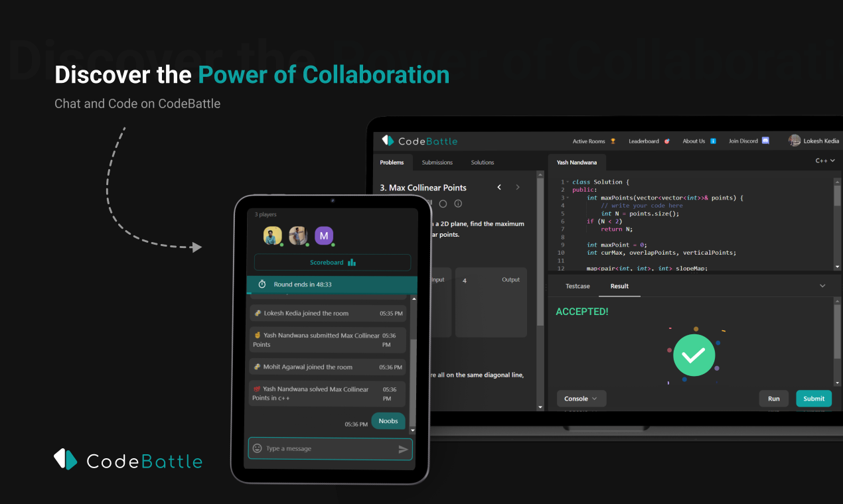Collapse the code fold at line 1
The width and height of the screenshot is (843, 504).
tap(567, 182)
